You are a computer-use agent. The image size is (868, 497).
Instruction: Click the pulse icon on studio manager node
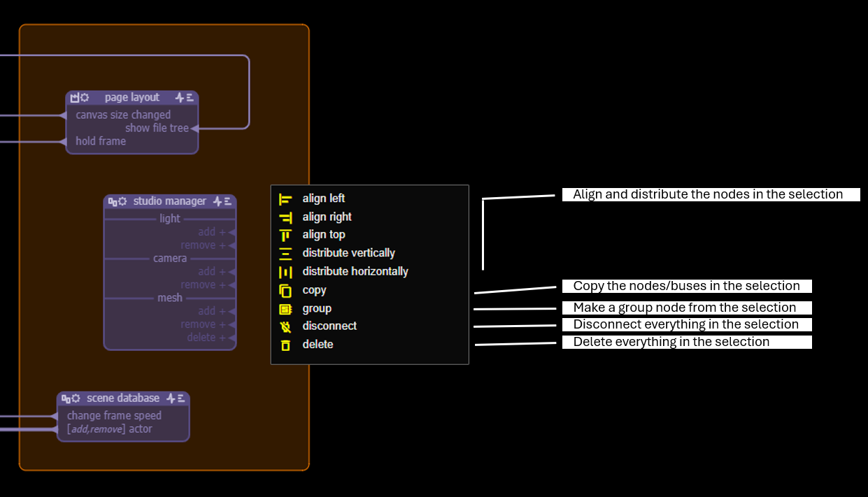click(218, 201)
